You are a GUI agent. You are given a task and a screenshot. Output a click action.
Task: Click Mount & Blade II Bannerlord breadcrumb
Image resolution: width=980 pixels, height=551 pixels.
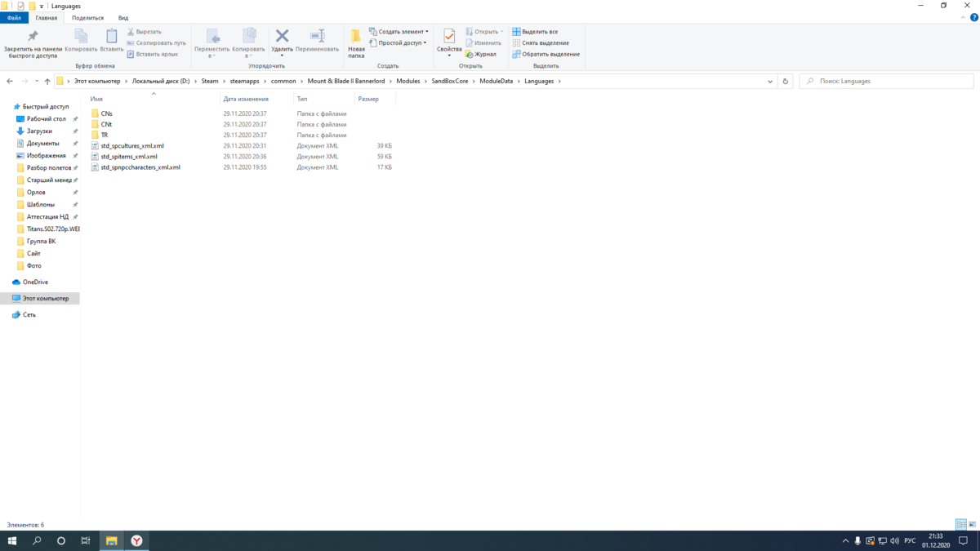point(345,81)
